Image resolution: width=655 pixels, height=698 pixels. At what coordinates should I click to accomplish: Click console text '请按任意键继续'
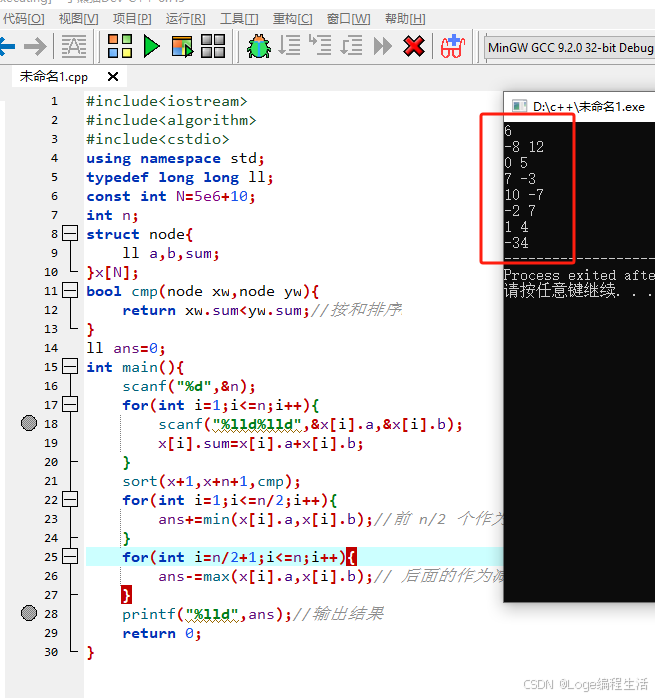tap(560, 291)
